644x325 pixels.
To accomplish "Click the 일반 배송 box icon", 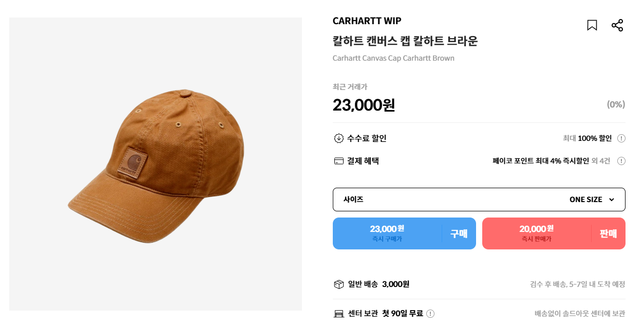I will (338, 284).
